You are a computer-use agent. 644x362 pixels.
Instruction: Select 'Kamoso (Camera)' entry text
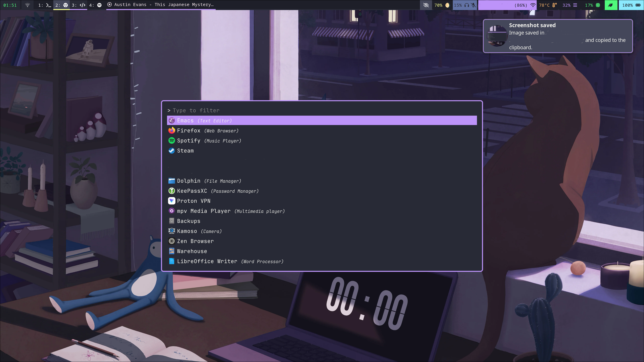(x=199, y=231)
